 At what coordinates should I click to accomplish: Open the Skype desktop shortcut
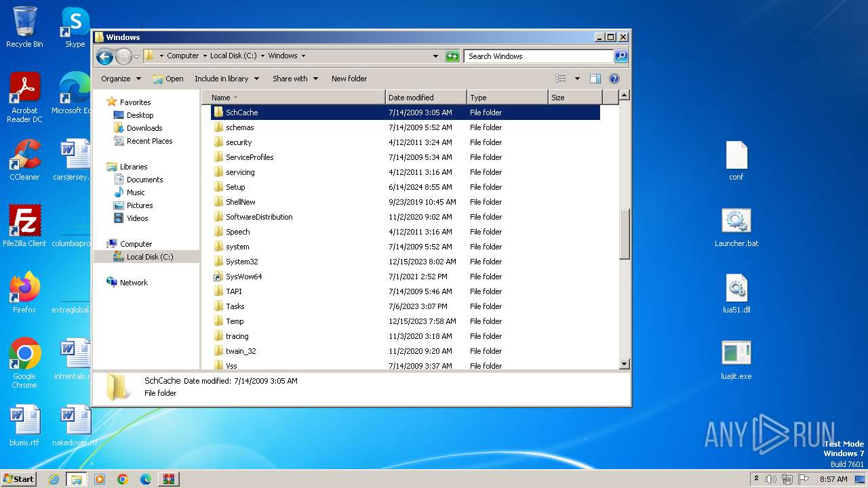point(75,27)
